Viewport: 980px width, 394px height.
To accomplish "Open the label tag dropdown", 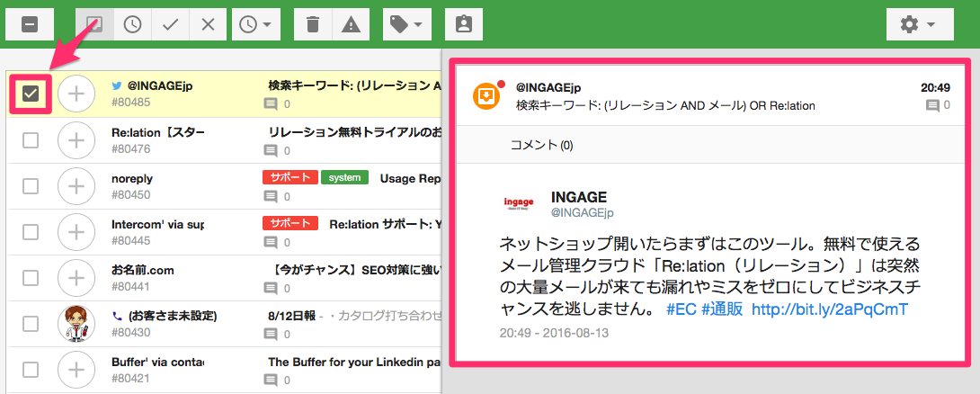I will coord(406,24).
